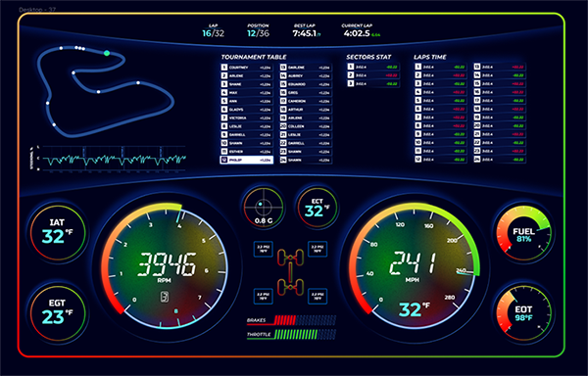The width and height of the screenshot is (588, 376).
Task: Select lap 24 row in Laps Time
Action: tap(500, 160)
